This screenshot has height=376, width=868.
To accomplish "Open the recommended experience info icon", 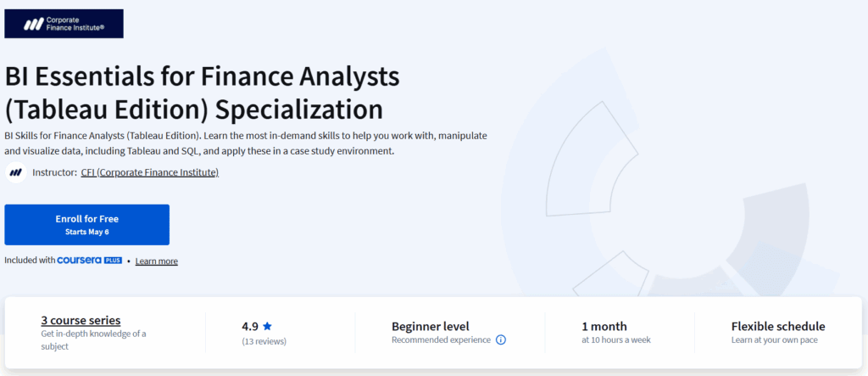I will (x=500, y=340).
